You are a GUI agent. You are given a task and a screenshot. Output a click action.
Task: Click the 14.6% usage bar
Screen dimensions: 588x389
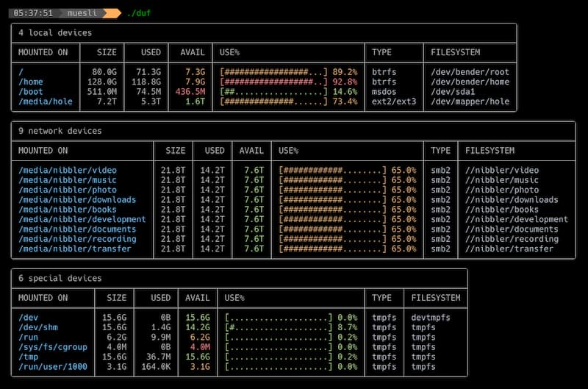(273, 91)
